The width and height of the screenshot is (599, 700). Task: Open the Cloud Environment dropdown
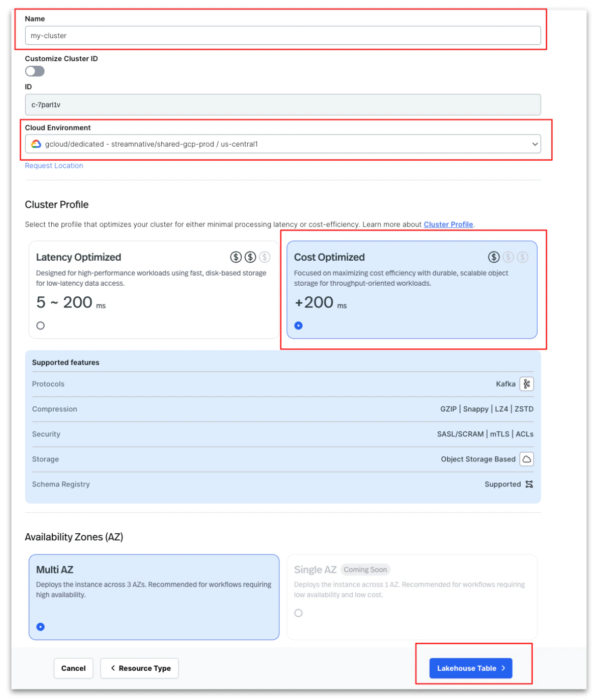click(534, 144)
